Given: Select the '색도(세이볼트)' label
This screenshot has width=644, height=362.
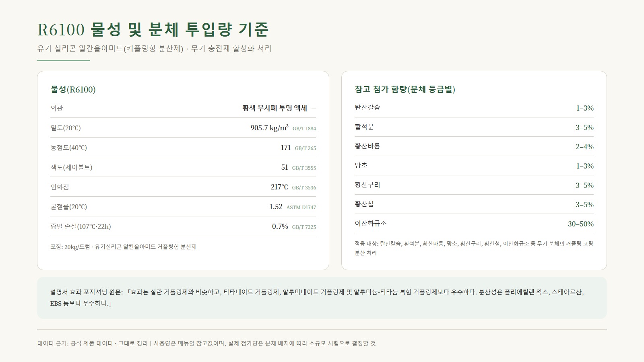Looking at the screenshot, I should [x=72, y=167].
